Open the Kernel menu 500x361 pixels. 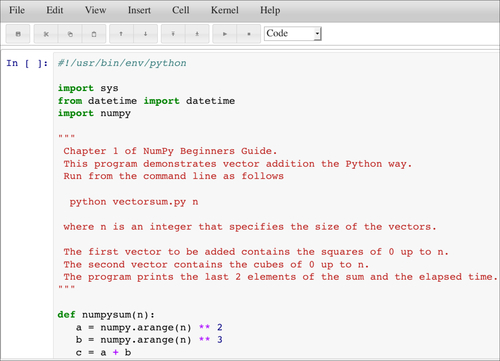(225, 10)
